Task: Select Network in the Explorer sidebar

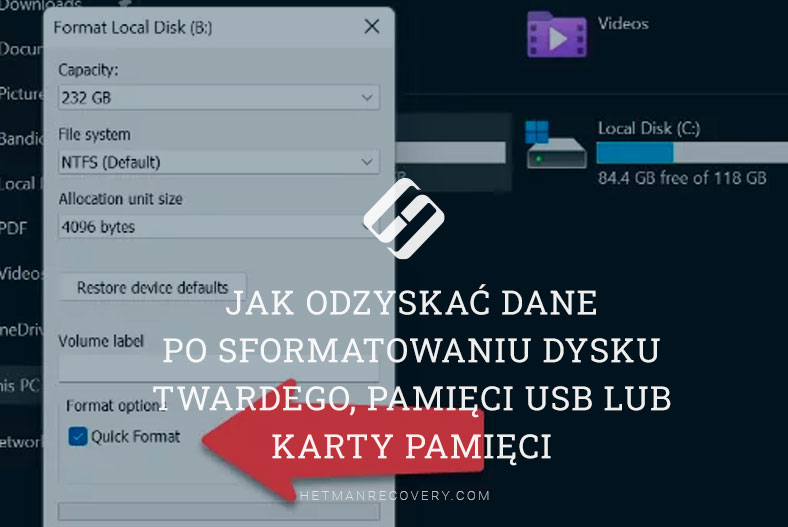Action: (22, 442)
